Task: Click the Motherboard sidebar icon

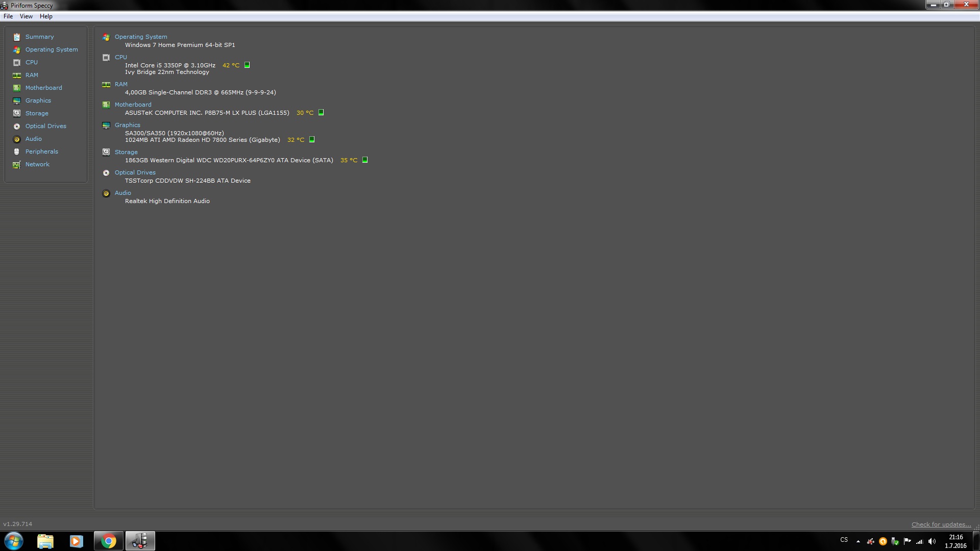Action: [x=17, y=88]
